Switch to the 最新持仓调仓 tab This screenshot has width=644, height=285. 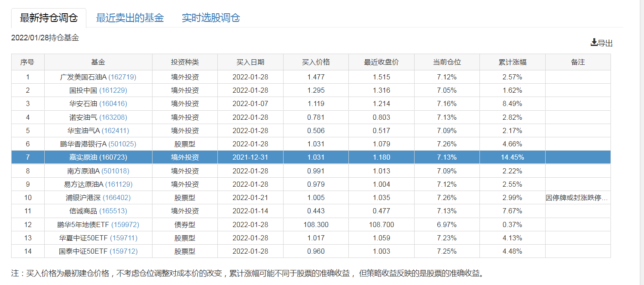point(49,18)
